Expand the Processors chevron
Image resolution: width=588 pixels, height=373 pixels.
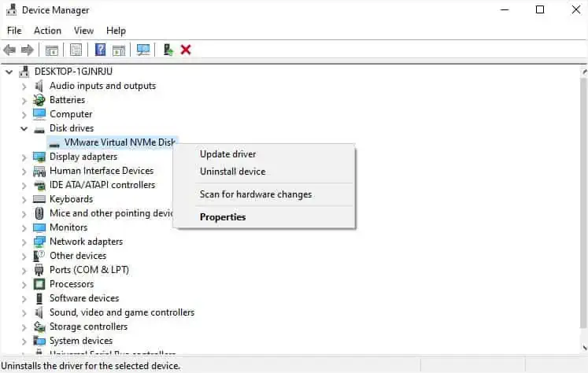coord(24,285)
